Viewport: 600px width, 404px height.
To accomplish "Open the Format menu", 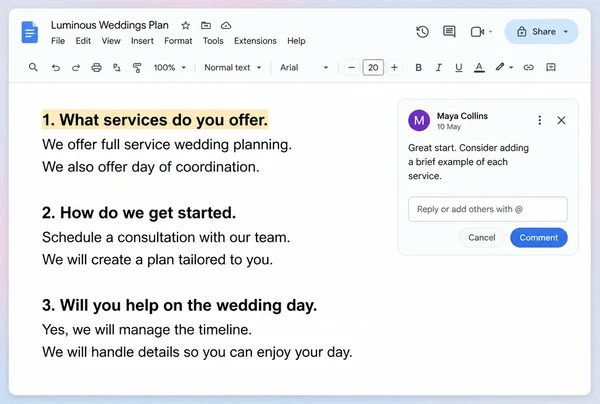I will click(178, 41).
